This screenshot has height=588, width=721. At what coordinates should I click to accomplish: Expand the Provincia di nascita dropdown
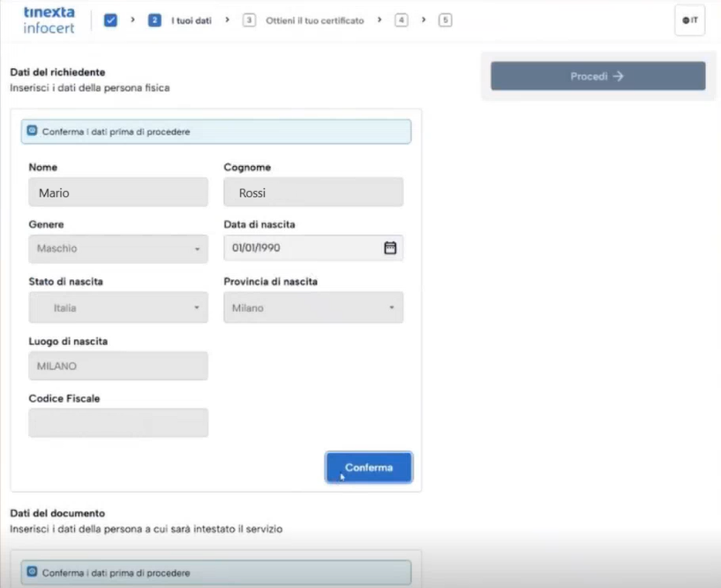click(313, 308)
